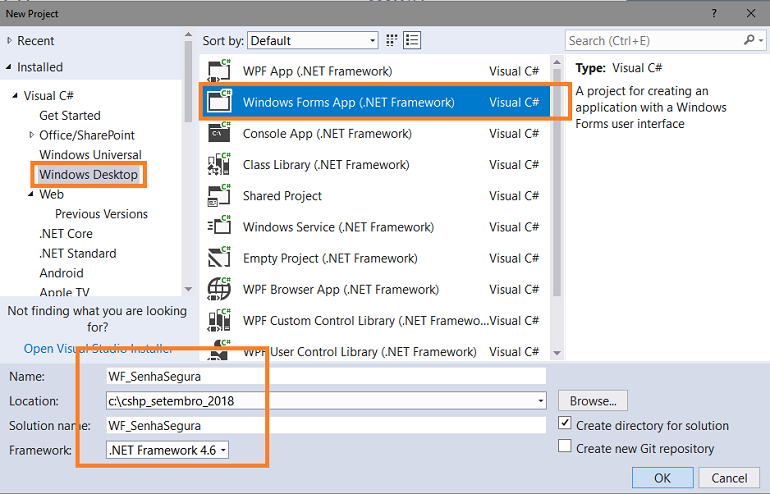Select the Windows Service template icon
Image resolution: width=770 pixels, height=494 pixels.
(x=219, y=226)
